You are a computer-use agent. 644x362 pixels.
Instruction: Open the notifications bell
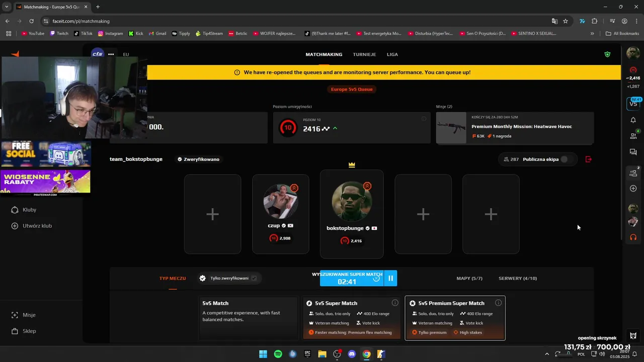click(x=633, y=120)
